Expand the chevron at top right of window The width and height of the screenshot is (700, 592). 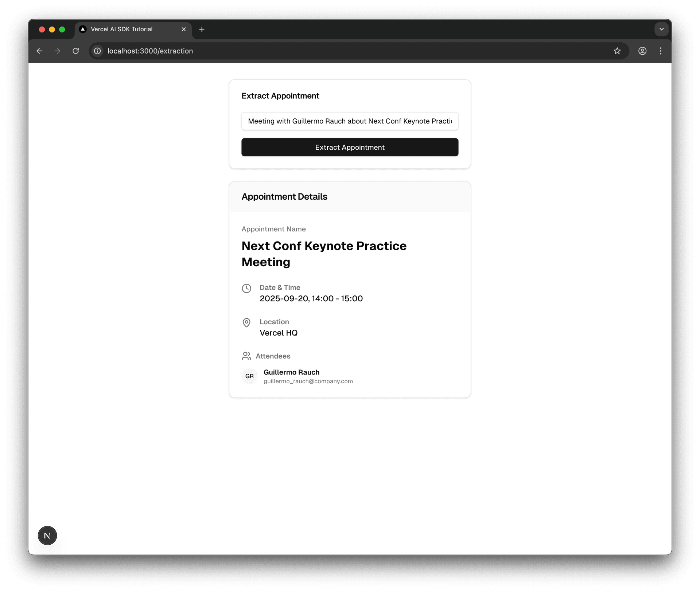click(x=661, y=29)
